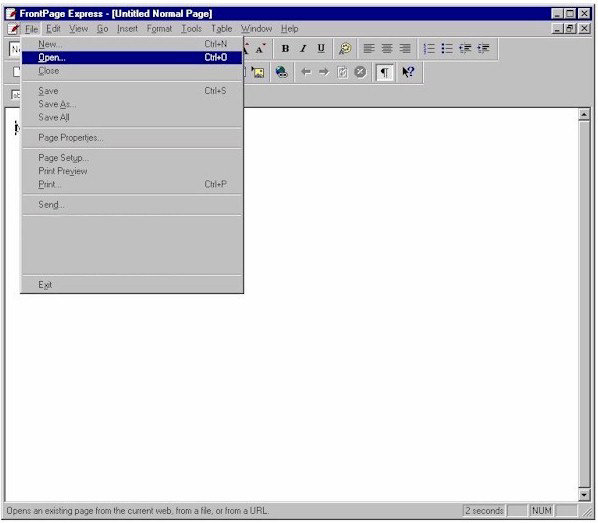Click the '2 seconds' status bar entry
Image resolution: width=598 pixels, height=523 pixels.
[484, 510]
